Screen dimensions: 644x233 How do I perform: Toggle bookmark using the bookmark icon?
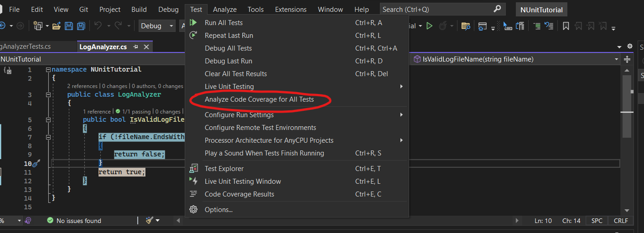(x=566, y=26)
